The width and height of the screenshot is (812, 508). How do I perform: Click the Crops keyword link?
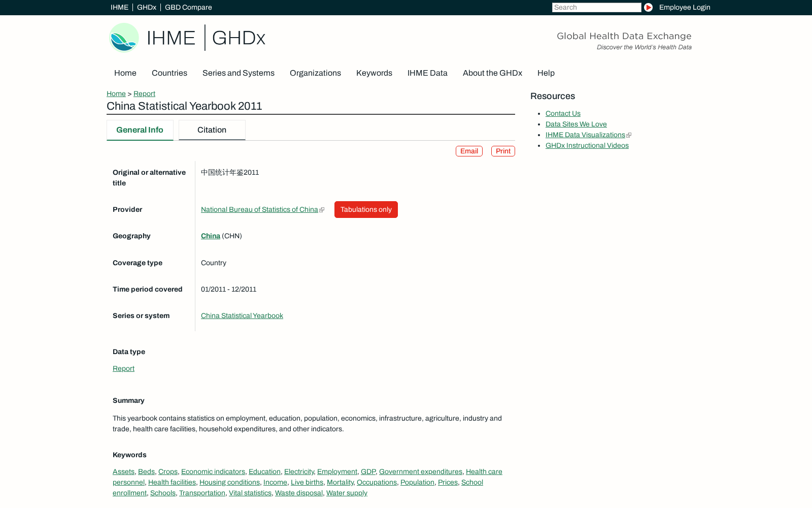pos(168,471)
